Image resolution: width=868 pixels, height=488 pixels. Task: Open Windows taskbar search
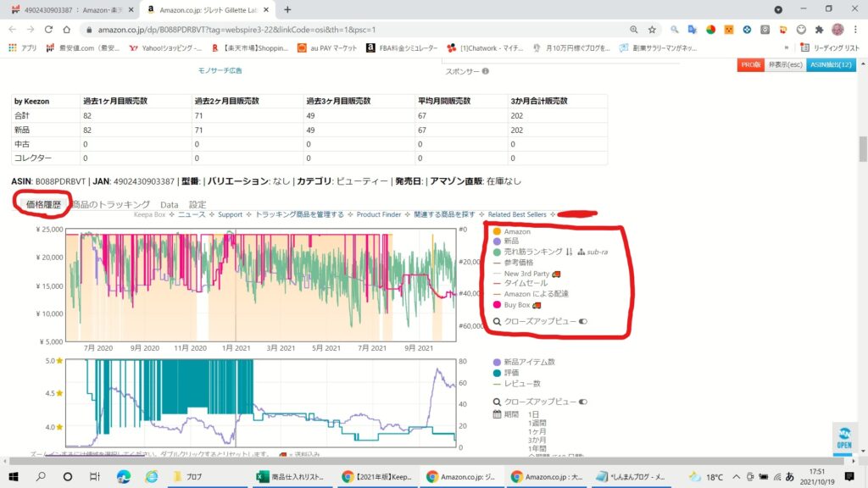tap(41, 476)
